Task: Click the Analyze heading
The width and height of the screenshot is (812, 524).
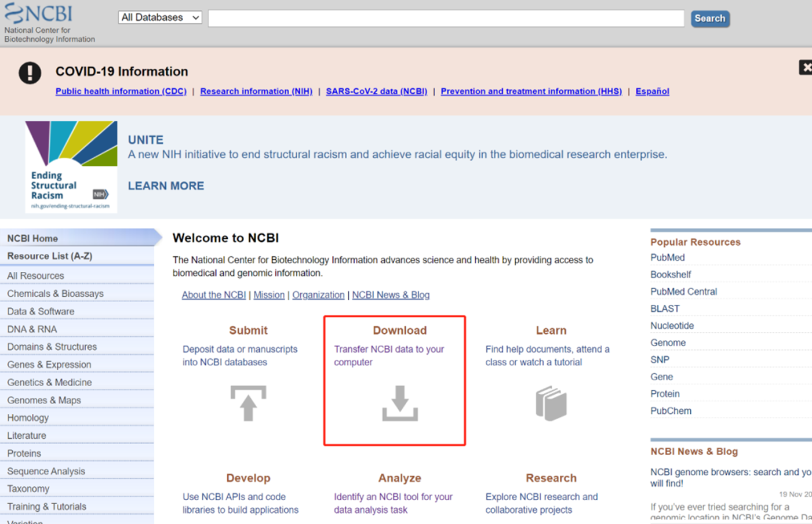Action: [399, 478]
